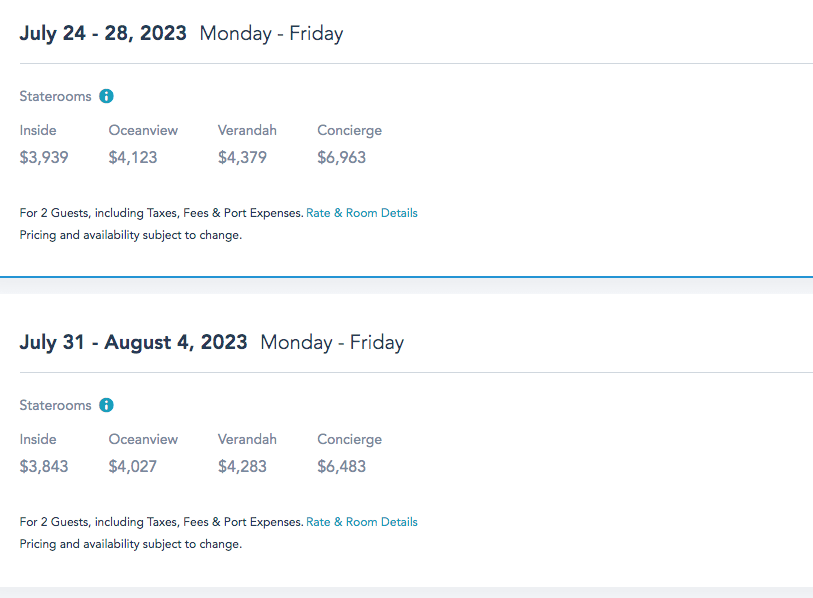Click the Concierge label in July 24 - 28 sailing
Viewport: 813px width, 598px height.
pyautogui.click(x=349, y=130)
